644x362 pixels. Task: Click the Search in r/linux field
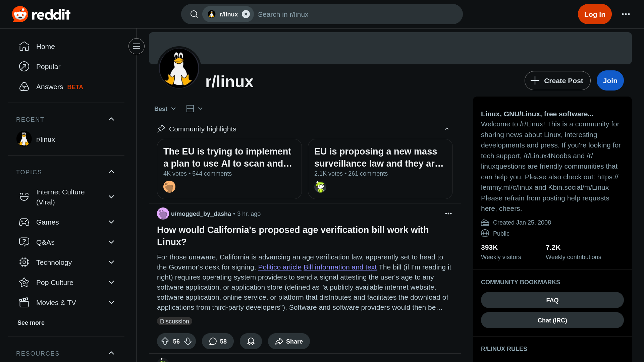[356, 14]
